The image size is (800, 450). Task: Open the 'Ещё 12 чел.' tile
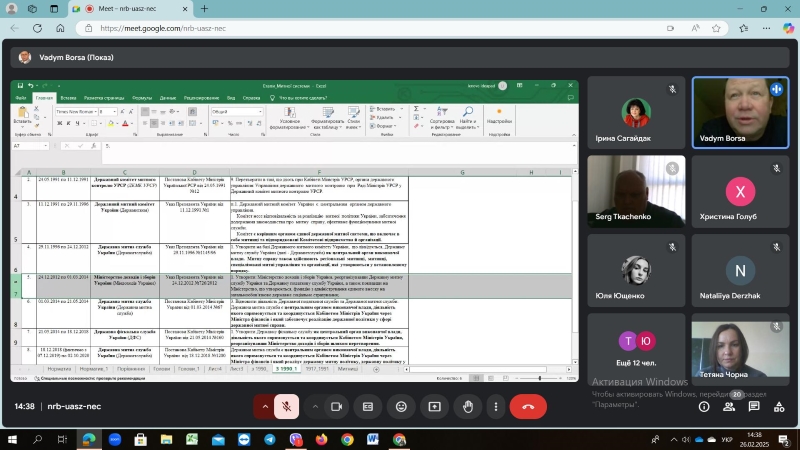coord(636,347)
